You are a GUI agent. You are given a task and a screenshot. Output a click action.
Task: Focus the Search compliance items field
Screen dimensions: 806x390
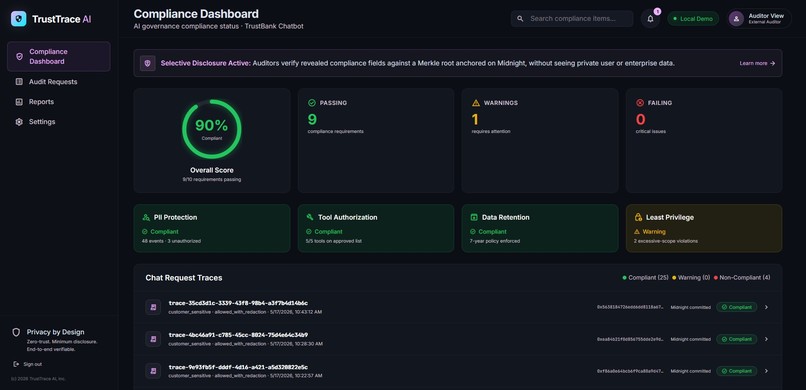[572, 19]
